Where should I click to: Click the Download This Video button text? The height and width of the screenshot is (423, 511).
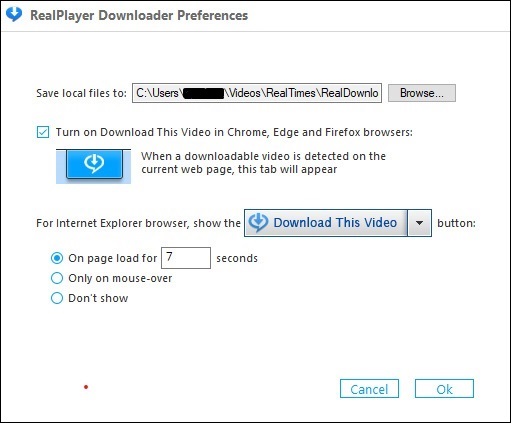(x=335, y=223)
